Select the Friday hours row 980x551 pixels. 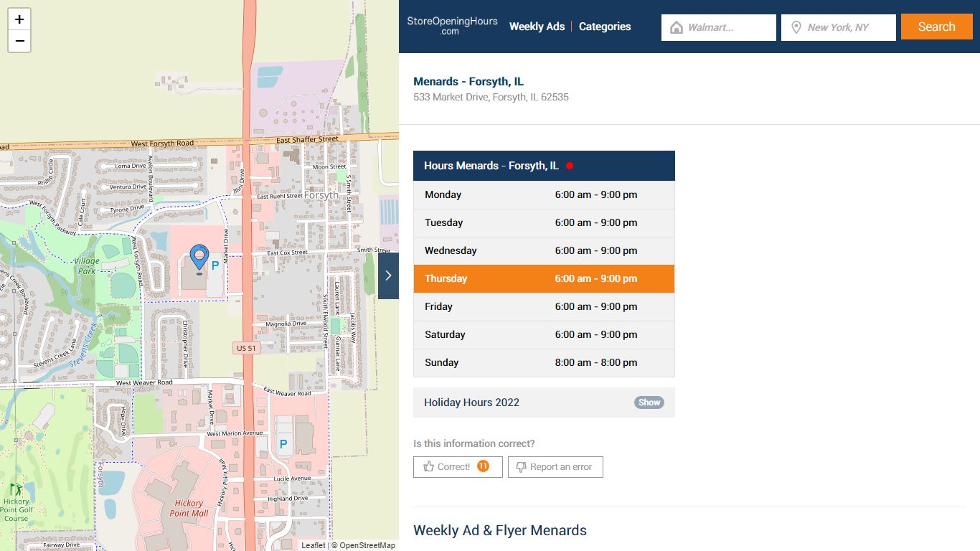[544, 307]
